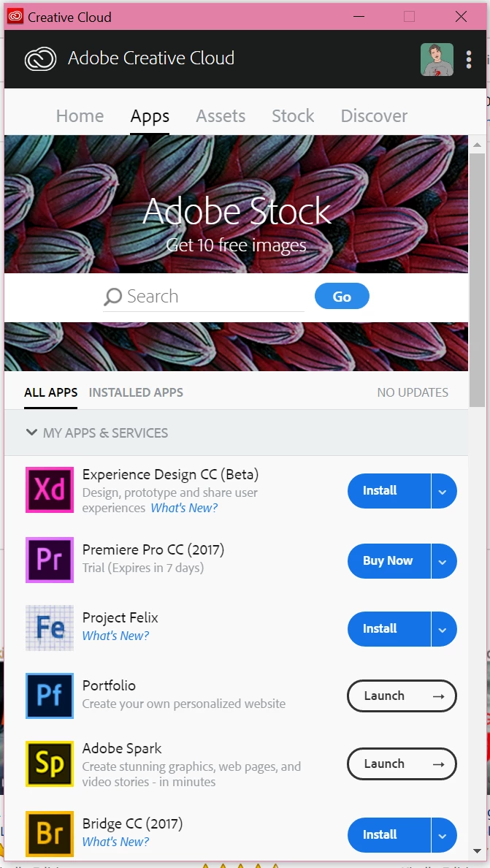Open the three-dot options menu
490x868 pixels.
tap(469, 59)
